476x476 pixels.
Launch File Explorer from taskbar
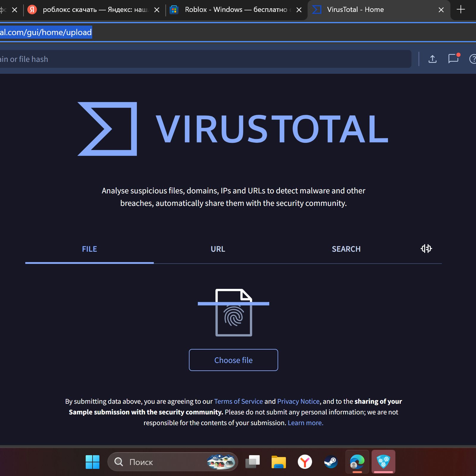point(279,462)
